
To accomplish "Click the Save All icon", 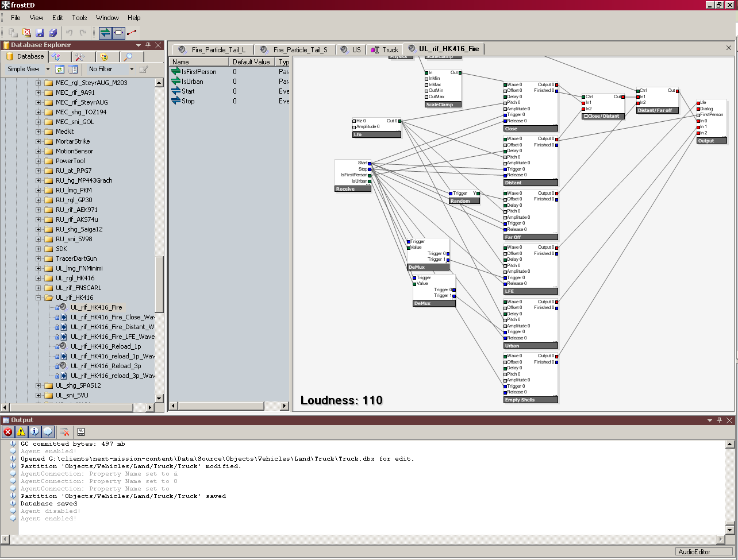I will coord(53,33).
